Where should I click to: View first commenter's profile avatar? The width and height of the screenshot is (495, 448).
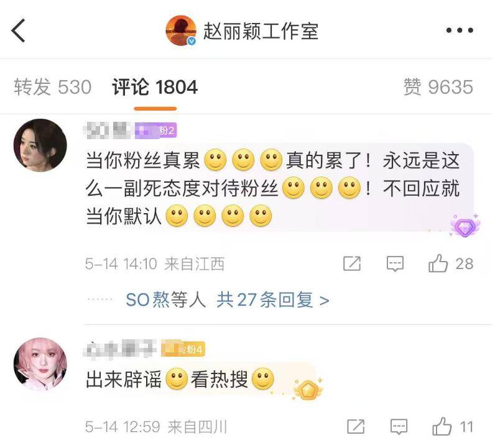pyautogui.click(x=40, y=145)
